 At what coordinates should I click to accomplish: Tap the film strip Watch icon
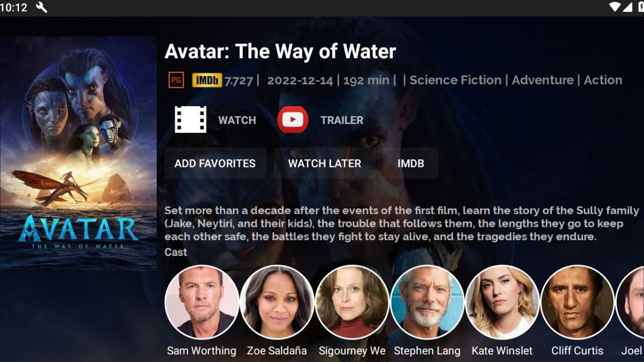(190, 120)
